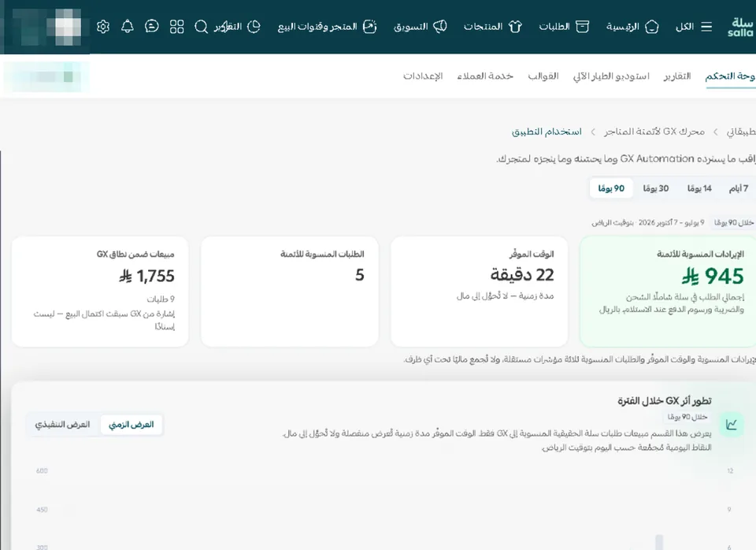Switch to خدمة العملاء tab
Viewport: 756px width, 550px height.
pyautogui.click(x=485, y=76)
